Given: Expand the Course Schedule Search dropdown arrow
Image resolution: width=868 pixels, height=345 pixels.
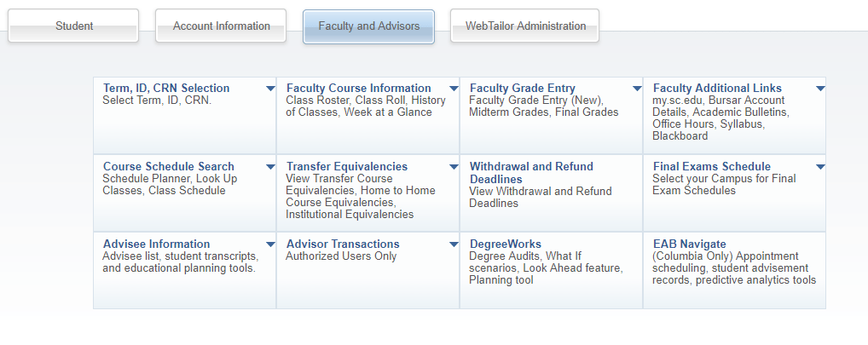Looking at the screenshot, I should click(x=270, y=167).
